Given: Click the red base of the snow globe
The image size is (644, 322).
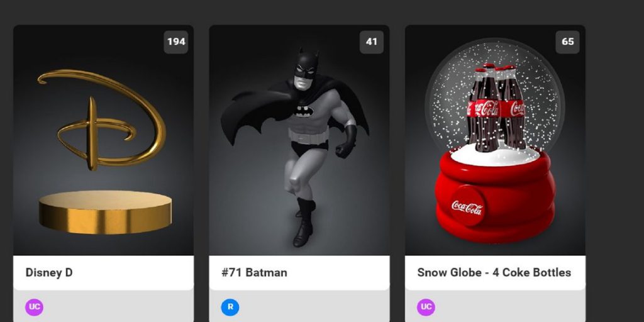Looking at the screenshot, I should [496, 196].
